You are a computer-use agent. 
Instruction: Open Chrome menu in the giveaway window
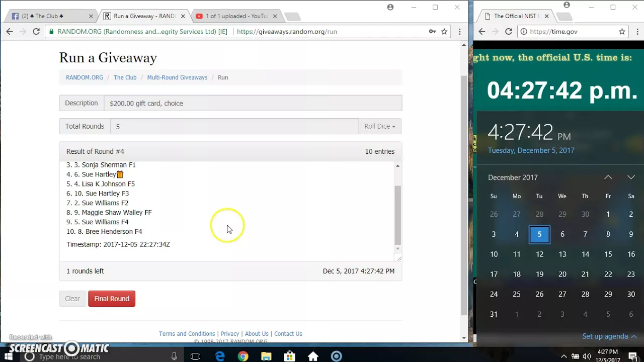(459, 31)
